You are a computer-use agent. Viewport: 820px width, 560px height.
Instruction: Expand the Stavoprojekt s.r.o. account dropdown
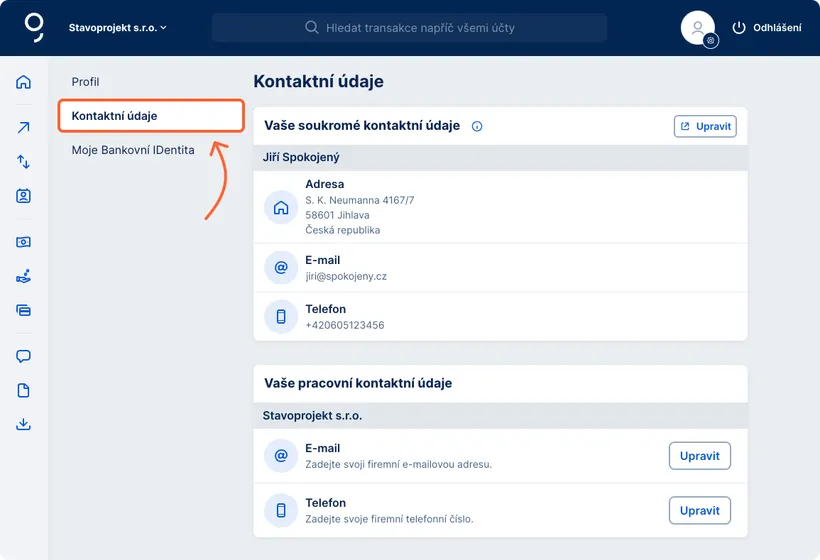[x=117, y=28]
